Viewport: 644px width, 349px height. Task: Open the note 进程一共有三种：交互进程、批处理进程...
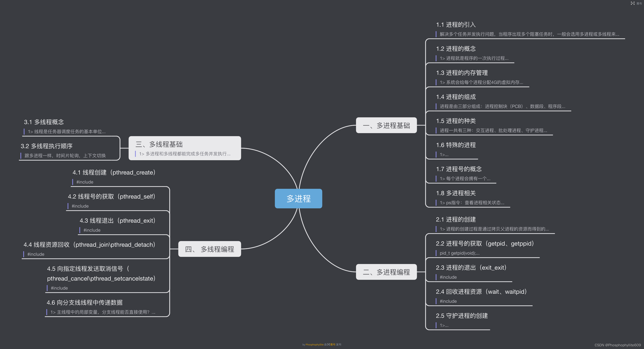(493, 130)
